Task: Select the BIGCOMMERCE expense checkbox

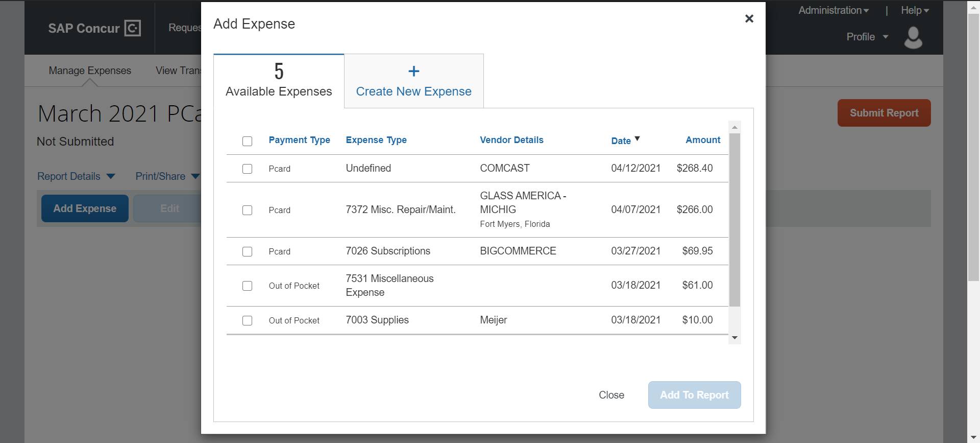Action: [x=247, y=251]
